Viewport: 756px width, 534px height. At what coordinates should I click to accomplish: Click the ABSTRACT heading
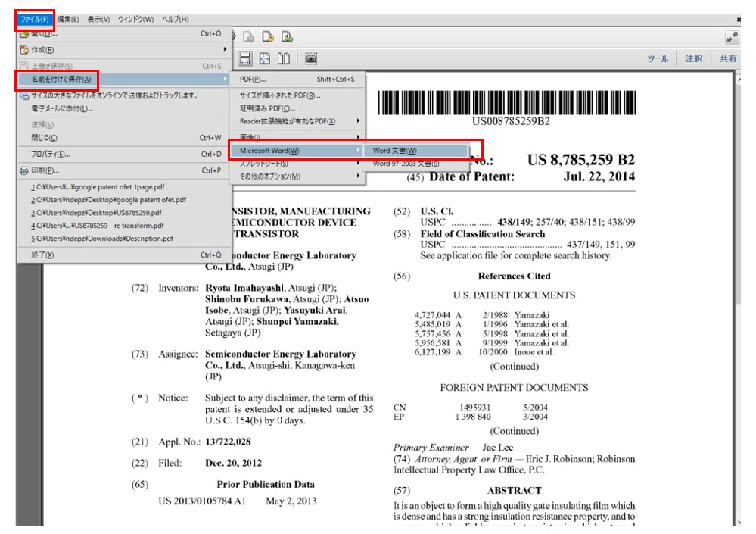[x=514, y=491]
